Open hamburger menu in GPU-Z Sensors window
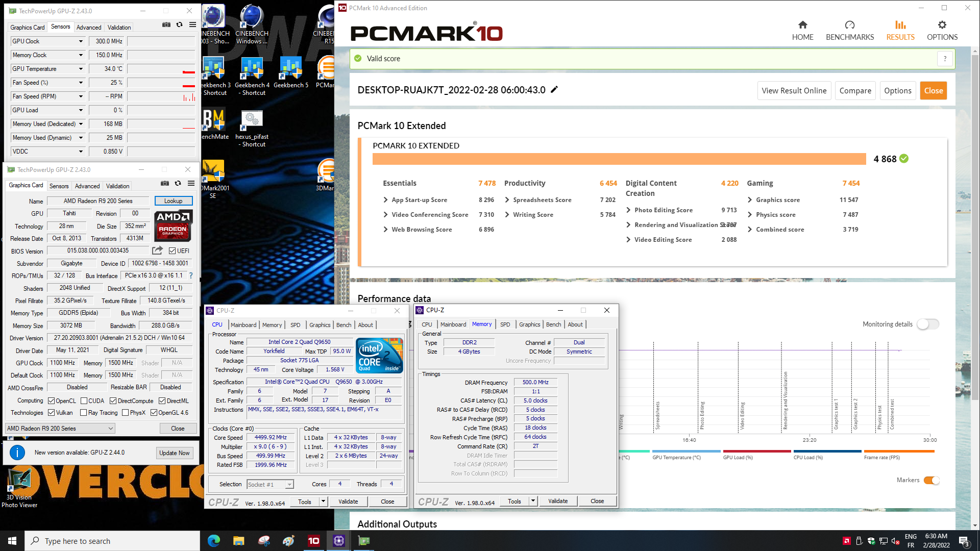The height and width of the screenshot is (551, 980). (x=192, y=24)
